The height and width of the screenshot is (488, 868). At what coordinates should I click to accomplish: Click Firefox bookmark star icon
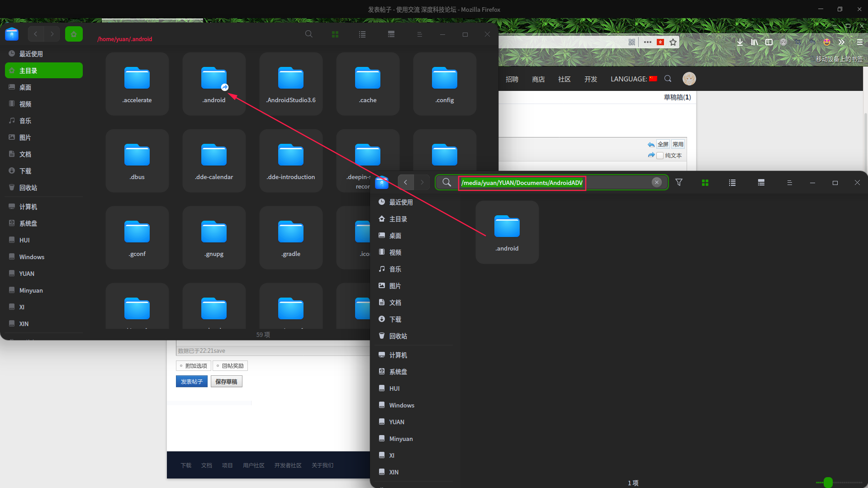click(x=673, y=42)
